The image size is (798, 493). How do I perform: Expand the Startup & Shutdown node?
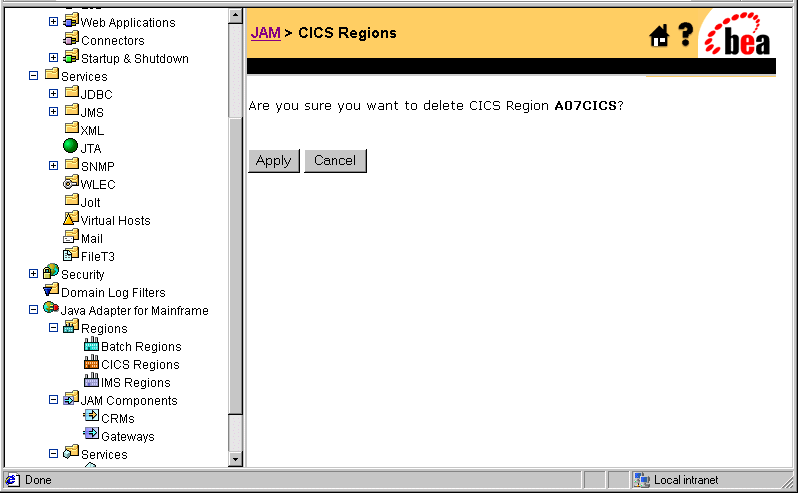(53, 57)
